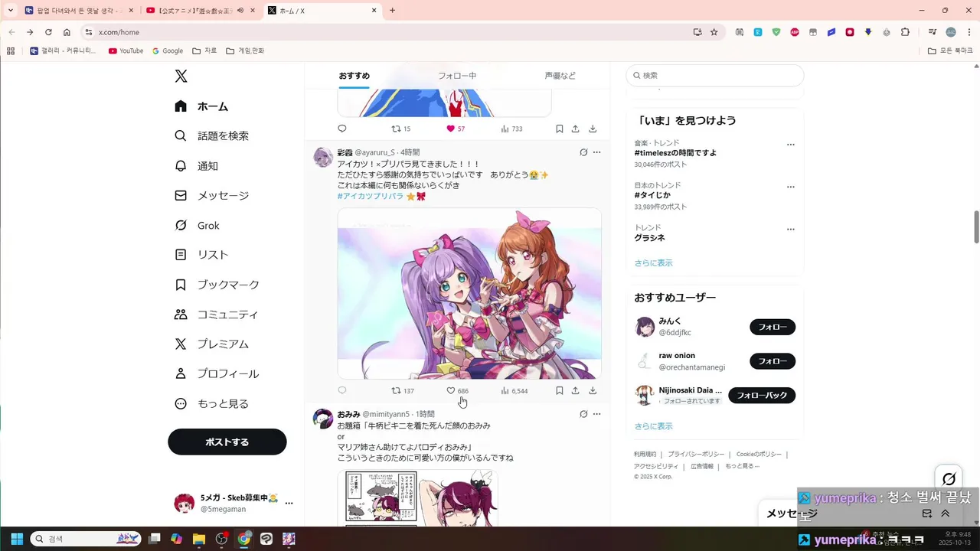Open more options on ayaruru_S's post

597,152
